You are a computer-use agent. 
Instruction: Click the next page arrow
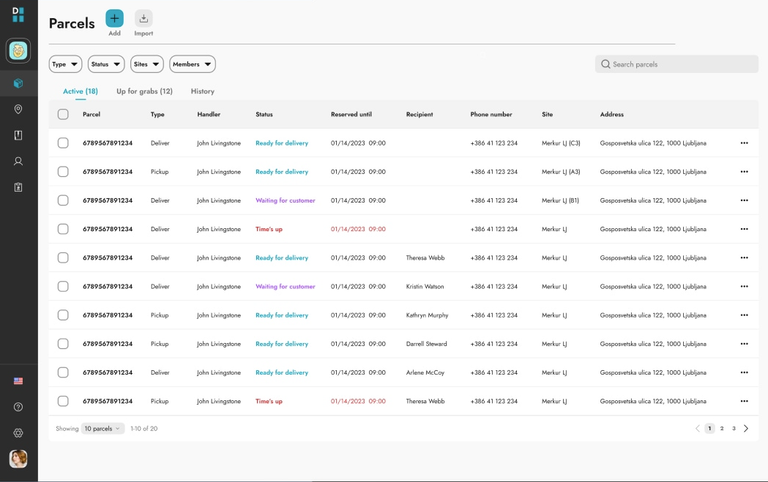point(746,429)
